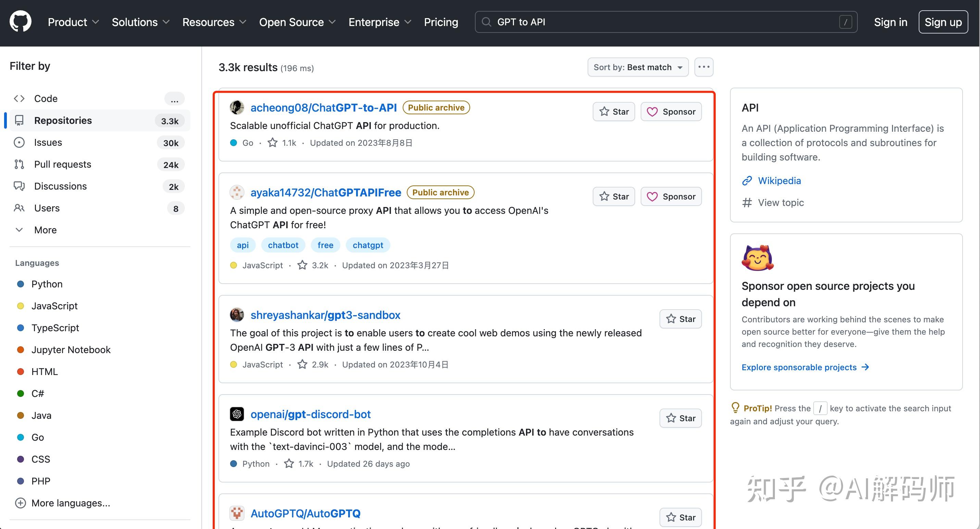Open the Sort by Best match dropdown
This screenshot has height=529, width=980.
click(x=638, y=67)
